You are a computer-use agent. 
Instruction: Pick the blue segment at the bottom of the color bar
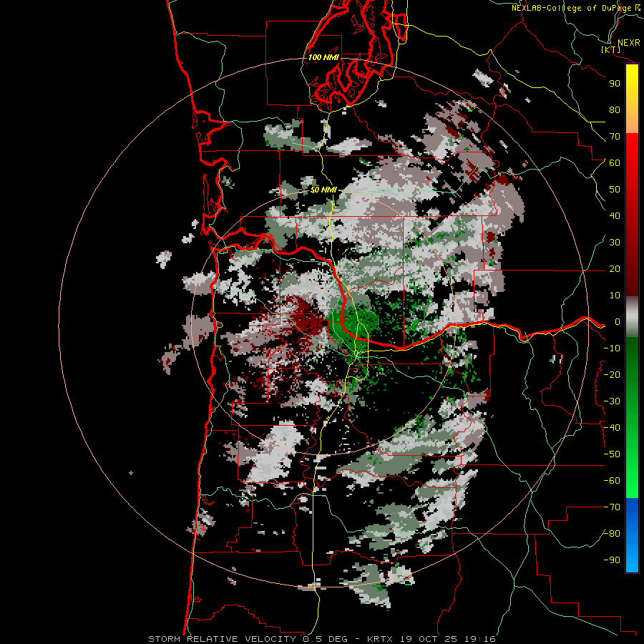pos(632,535)
